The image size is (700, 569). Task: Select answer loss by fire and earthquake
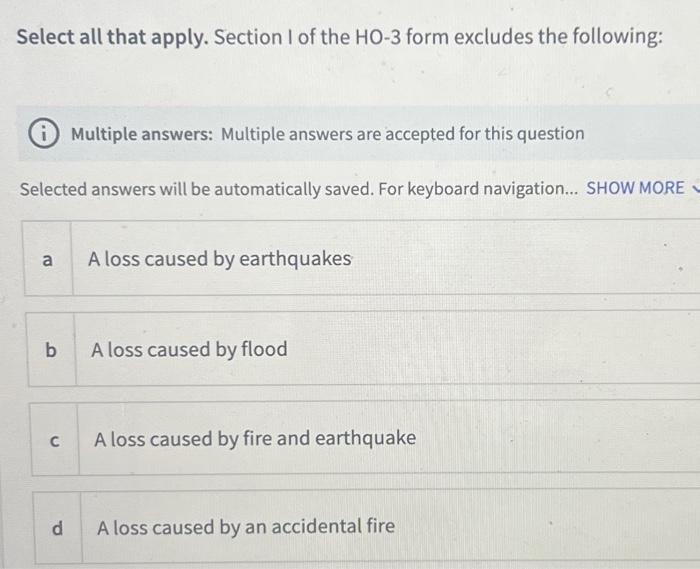click(x=366, y=439)
